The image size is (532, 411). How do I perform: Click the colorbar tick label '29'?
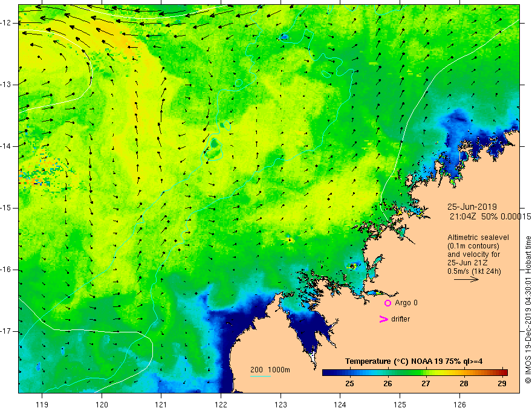[x=502, y=384]
